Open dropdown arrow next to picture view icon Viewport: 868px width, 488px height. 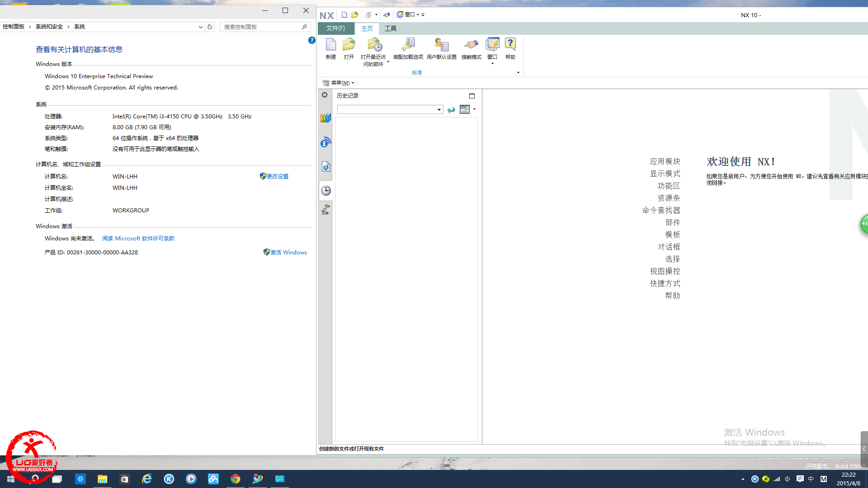pos(474,109)
